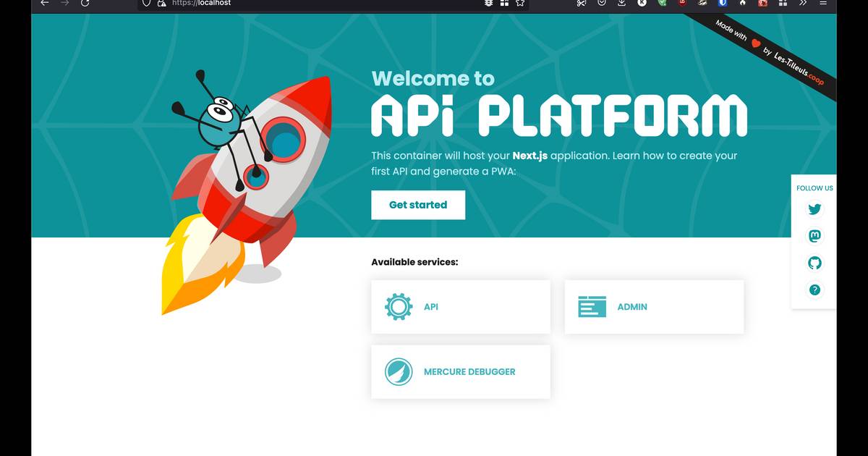This screenshot has width=868, height=456.
Task: Click the GitHub icon under Follow Us
Action: tap(814, 262)
